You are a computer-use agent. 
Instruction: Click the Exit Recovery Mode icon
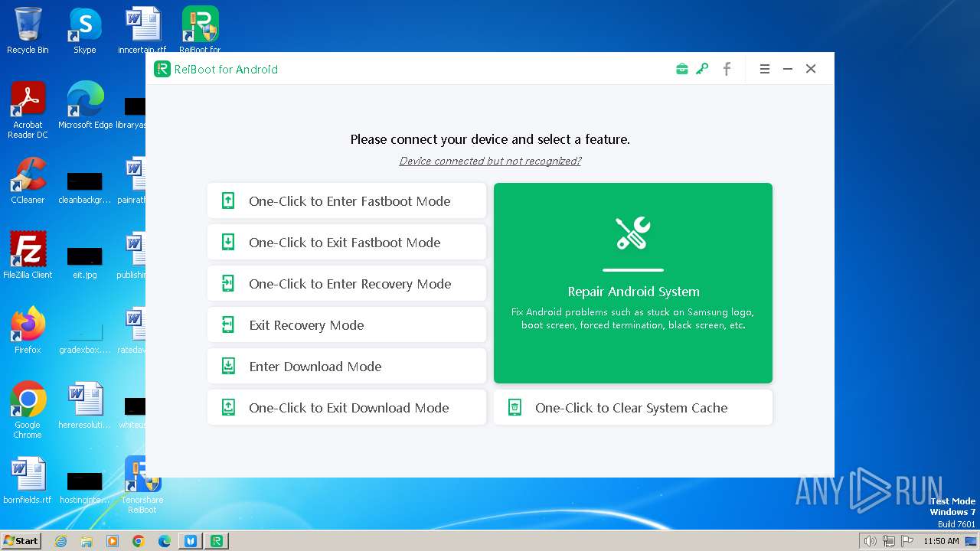228,324
